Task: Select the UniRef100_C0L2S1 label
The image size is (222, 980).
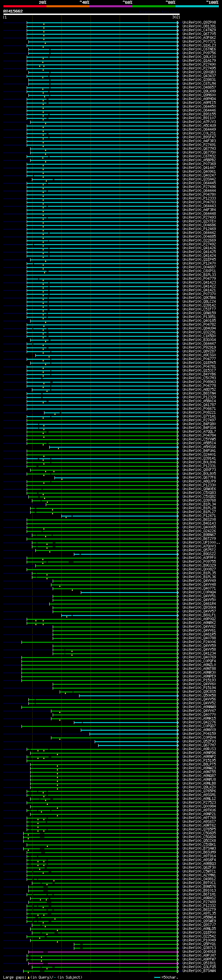Action: 199,133
